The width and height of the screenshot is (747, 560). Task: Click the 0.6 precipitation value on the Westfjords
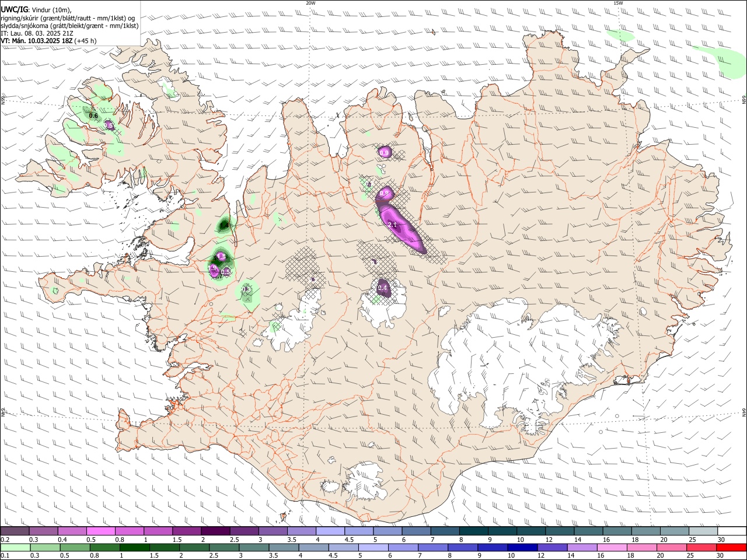tap(93, 116)
